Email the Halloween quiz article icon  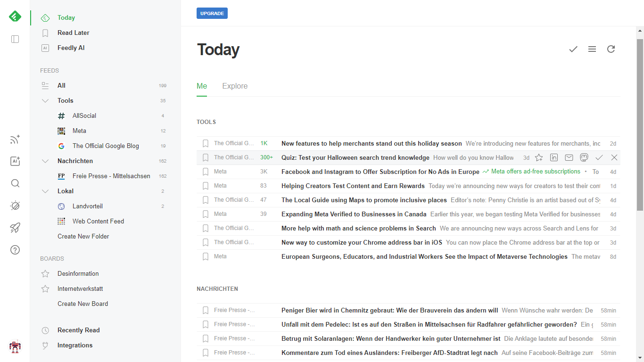pyautogui.click(x=569, y=157)
